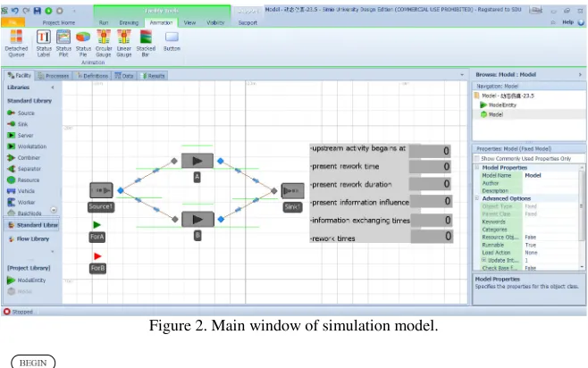The width and height of the screenshot is (588, 368).
Task: Insert a Stacked Bar animation
Action: click(146, 44)
